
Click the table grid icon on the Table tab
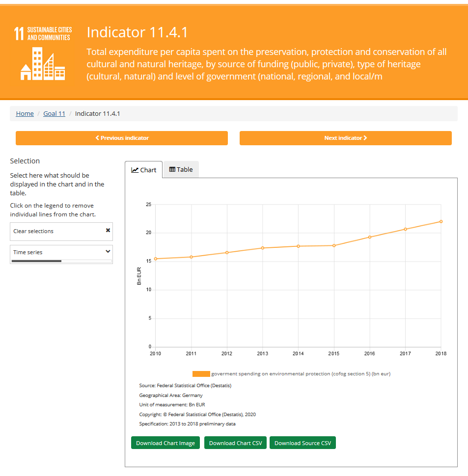click(172, 169)
